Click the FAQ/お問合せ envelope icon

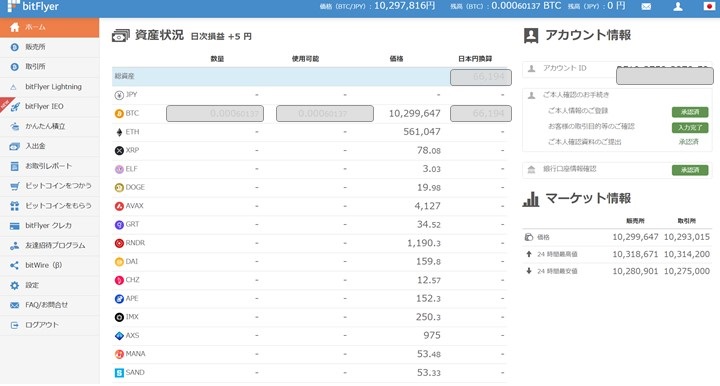pos(15,305)
